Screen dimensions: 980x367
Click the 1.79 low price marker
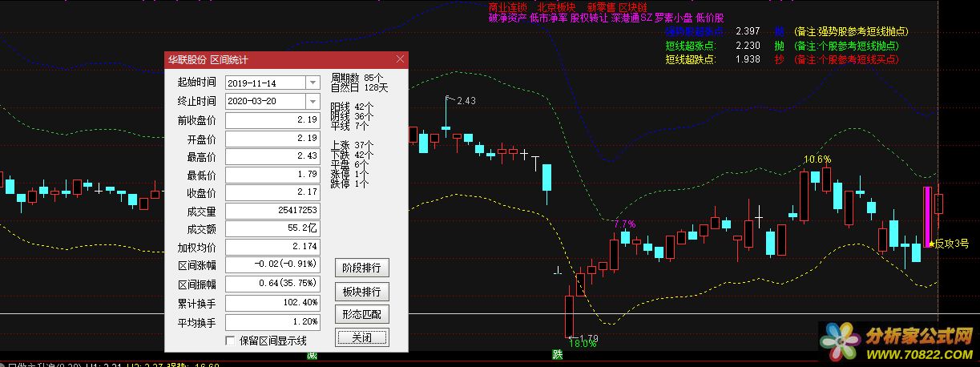[588, 337]
